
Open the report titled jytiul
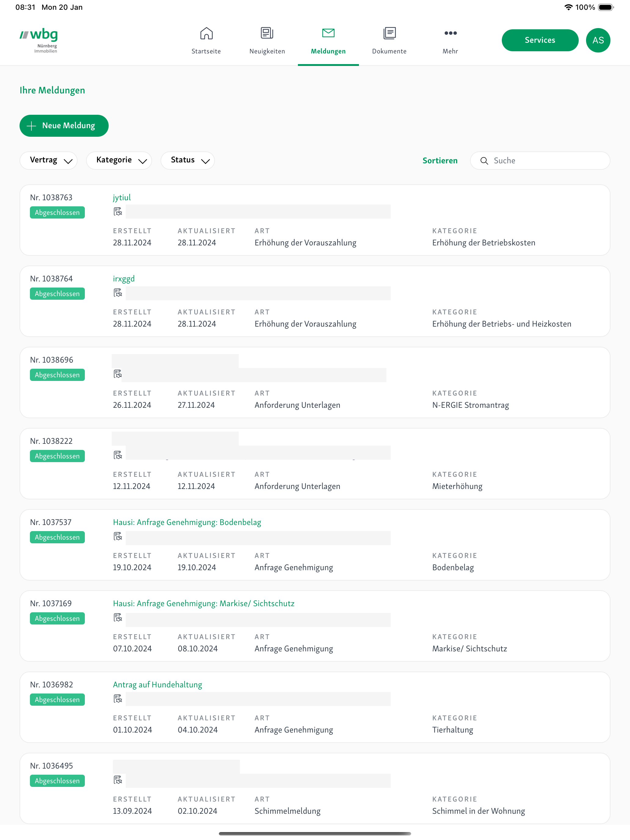(x=121, y=197)
